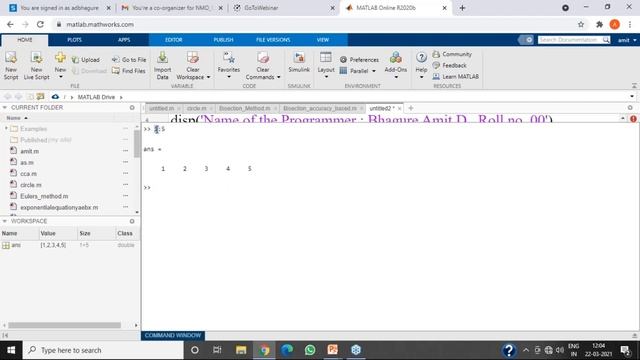
Task: Click Clear Commands icon
Action: coord(263,58)
